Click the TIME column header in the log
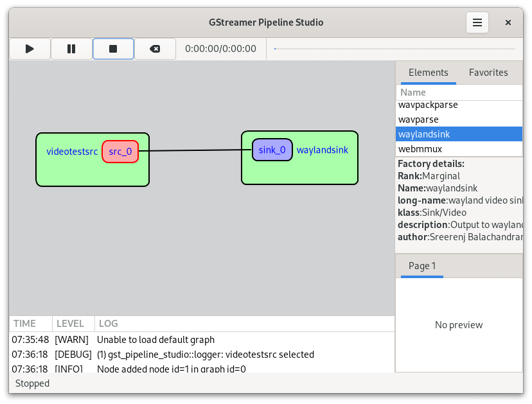532x404 pixels. [x=31, y=324]
